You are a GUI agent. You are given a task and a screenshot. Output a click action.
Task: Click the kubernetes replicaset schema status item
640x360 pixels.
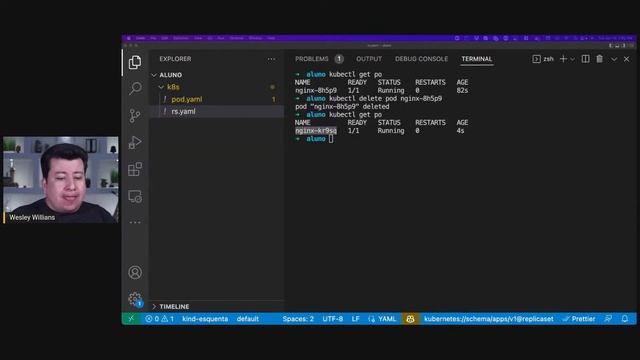[489, 319]
